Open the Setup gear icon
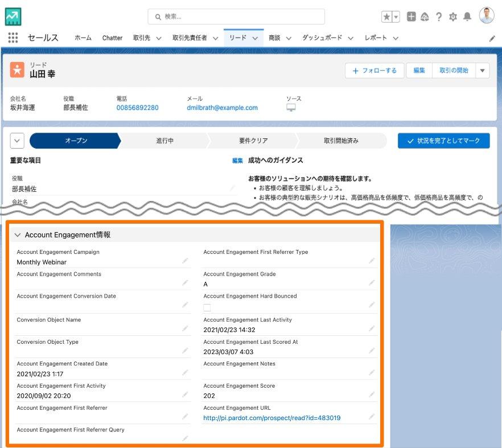This screenshot has width=502, height=448. (452, 17)
